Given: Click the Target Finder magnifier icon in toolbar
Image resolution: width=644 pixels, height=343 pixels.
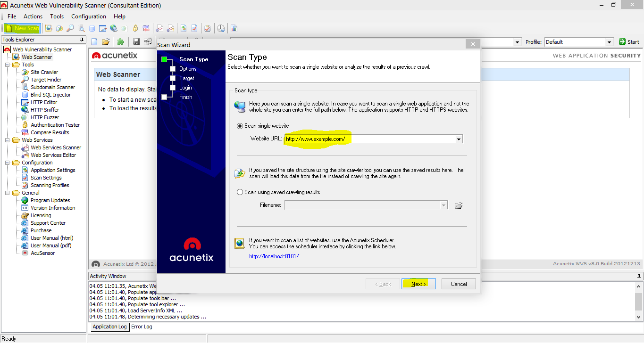Looking at the screenshot, I should tap(70, 28).
